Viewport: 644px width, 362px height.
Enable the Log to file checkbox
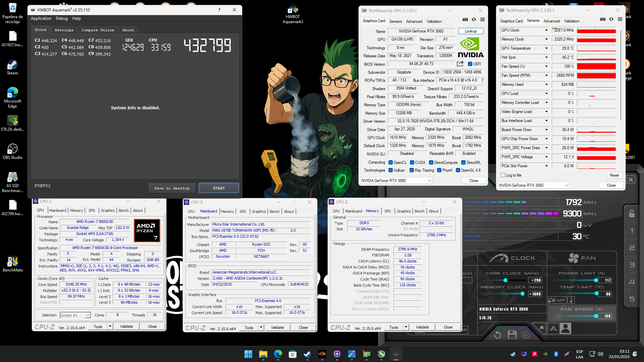503,175
